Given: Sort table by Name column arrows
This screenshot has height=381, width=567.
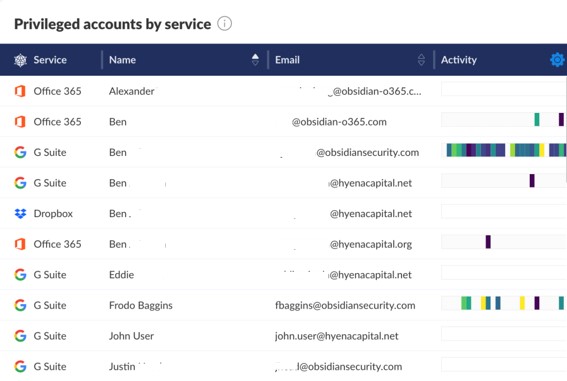Looking at the screenshot, I should (255, 60).
